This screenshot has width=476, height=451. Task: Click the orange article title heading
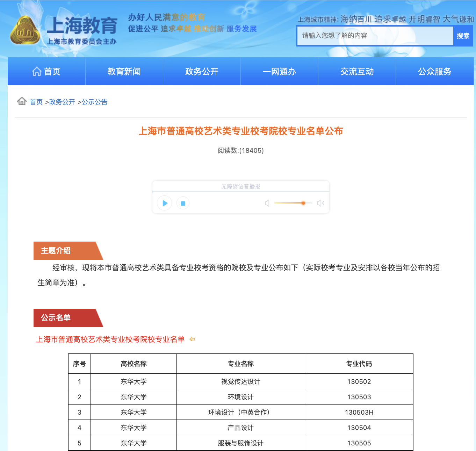pyautogui.click(x=241, y=131)
